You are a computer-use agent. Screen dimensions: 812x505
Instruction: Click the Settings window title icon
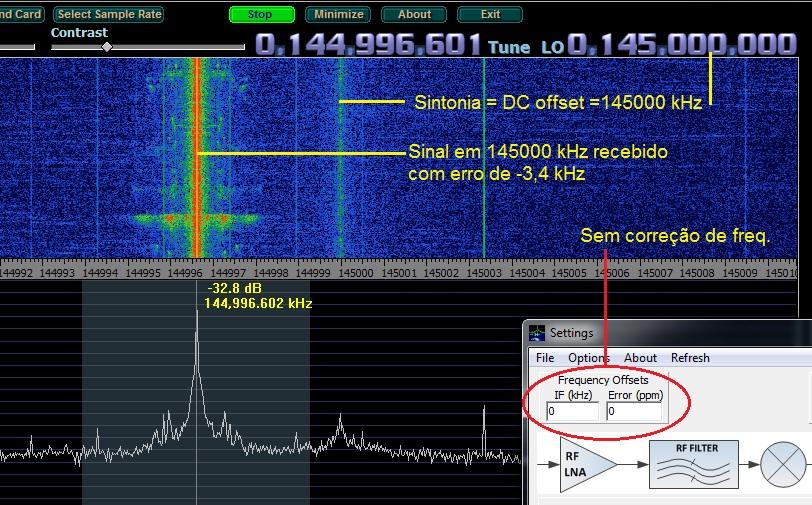[536, 333]
